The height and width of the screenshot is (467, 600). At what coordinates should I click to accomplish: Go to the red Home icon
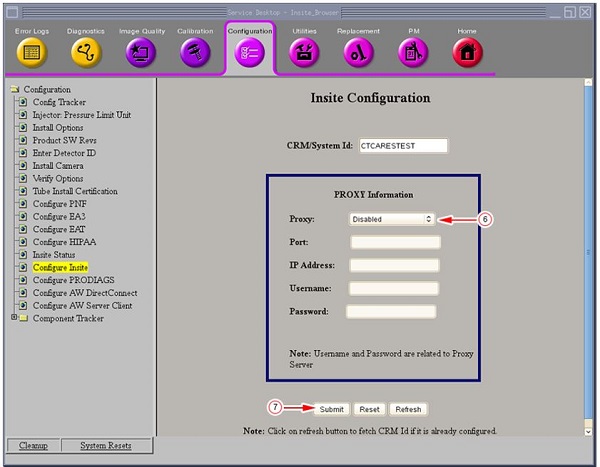467,53
